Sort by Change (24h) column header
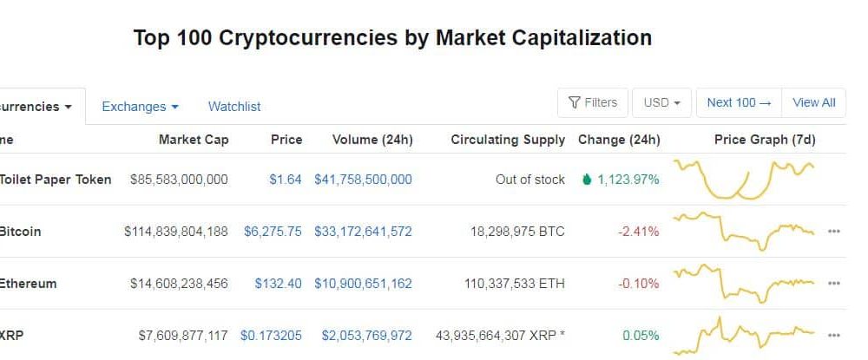This screenshot has width=868, height=360. [619, 140]
